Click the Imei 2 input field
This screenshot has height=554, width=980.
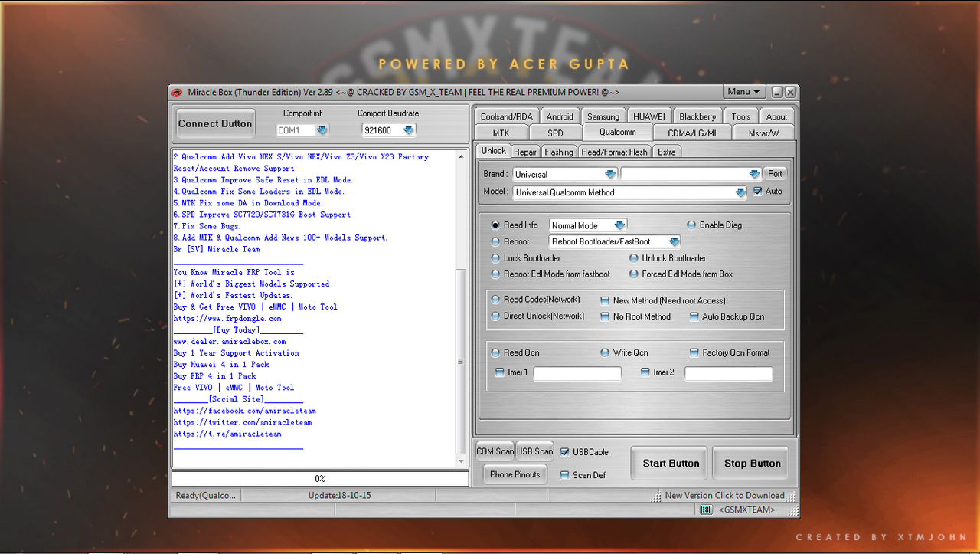pyautogui.click(x=729, y=373)
